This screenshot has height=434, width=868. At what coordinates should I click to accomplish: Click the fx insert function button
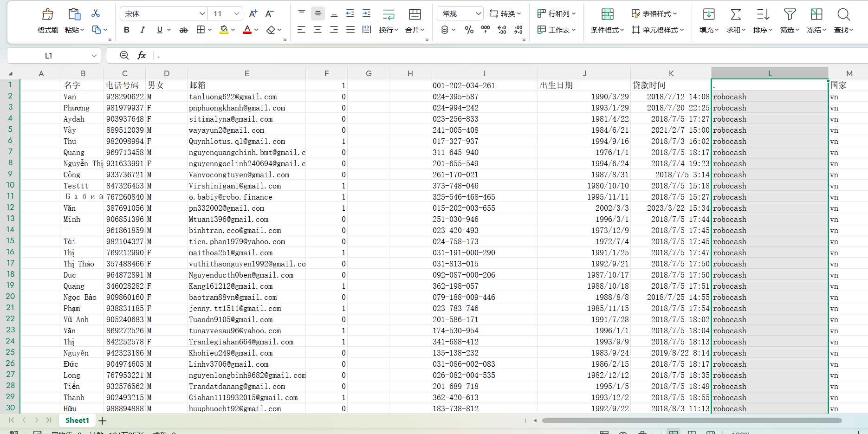[142, 55]
